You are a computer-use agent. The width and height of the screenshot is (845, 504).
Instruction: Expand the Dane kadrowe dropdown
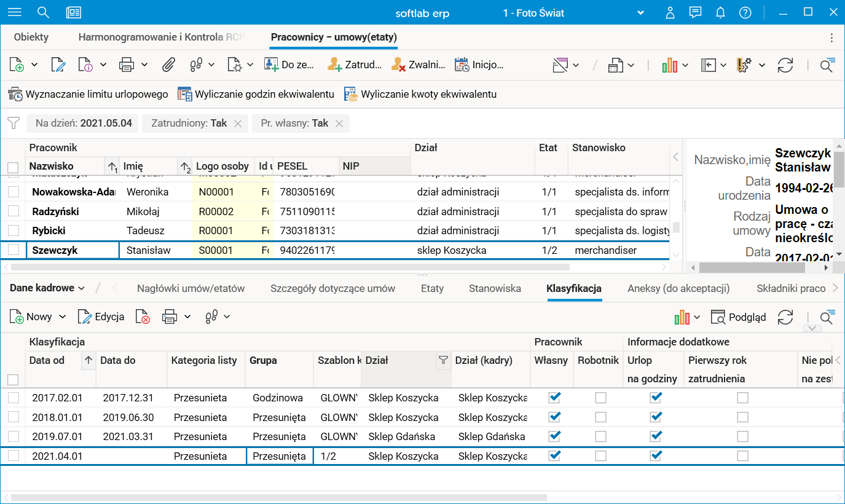[47, 288]
